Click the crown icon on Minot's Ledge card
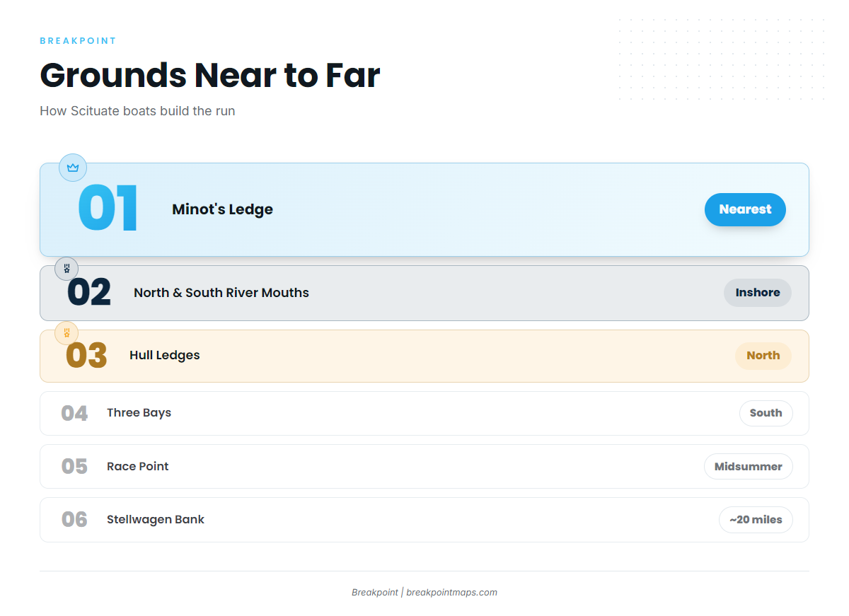Screen dimensions: 849x616 (72, 168)
